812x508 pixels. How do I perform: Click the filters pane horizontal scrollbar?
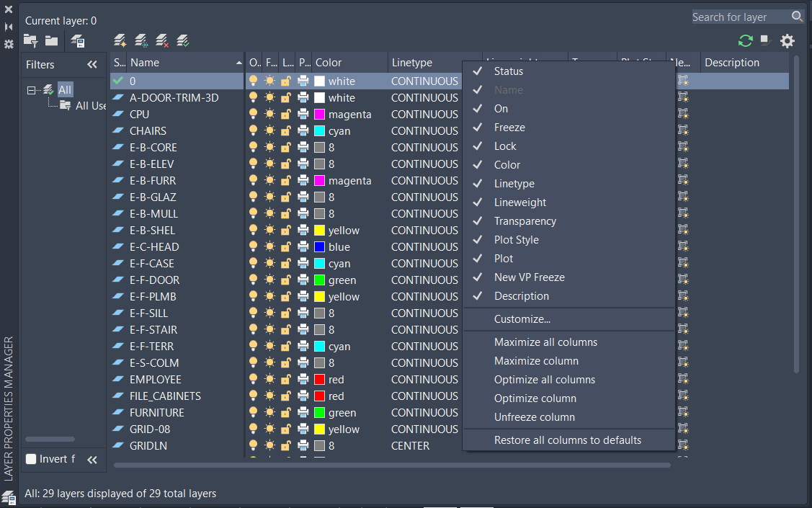pos(50,439)
